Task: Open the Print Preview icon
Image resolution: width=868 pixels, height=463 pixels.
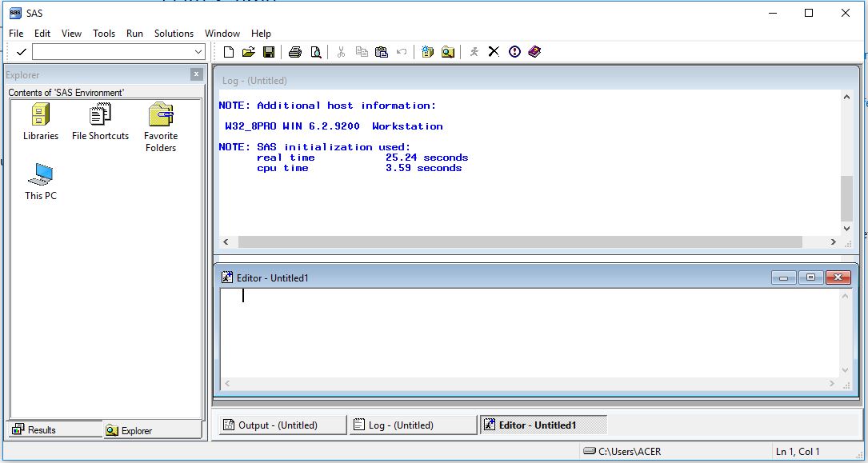Action: (x=315, y=51)
